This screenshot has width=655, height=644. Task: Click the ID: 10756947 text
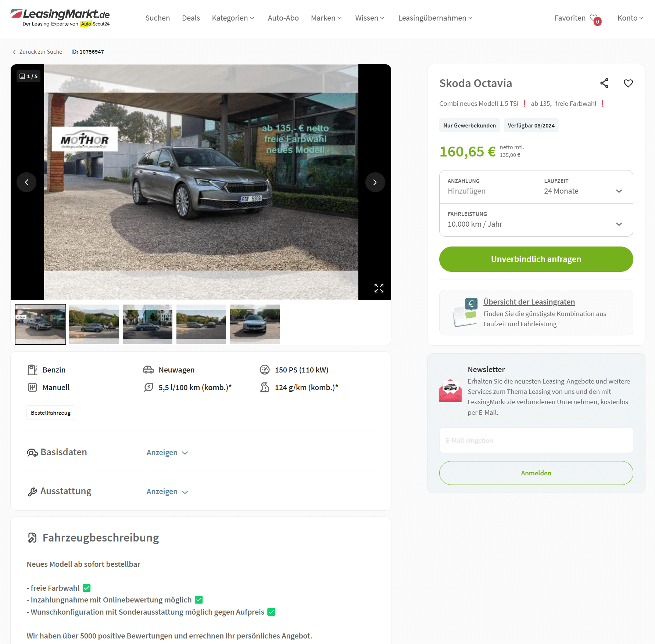[x=87, y=52]
